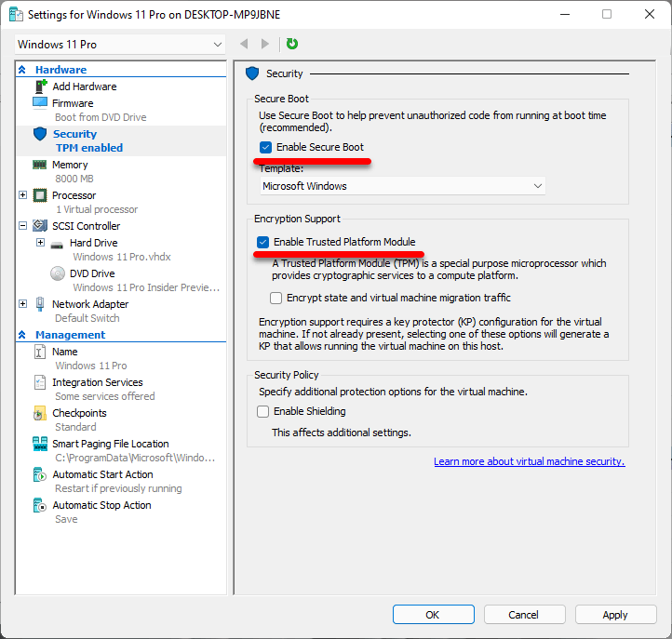Click 'Save' under Automatic Stop Action
672x639 pixels.
(x=66, y=519)
